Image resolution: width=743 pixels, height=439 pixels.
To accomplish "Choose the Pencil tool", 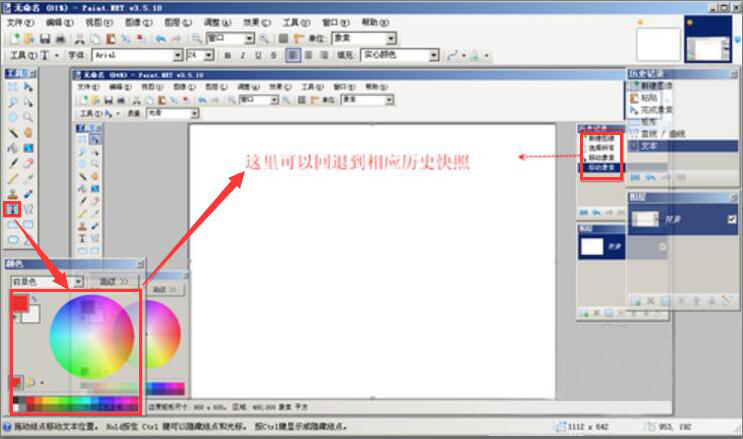I will tap(13, 179).
